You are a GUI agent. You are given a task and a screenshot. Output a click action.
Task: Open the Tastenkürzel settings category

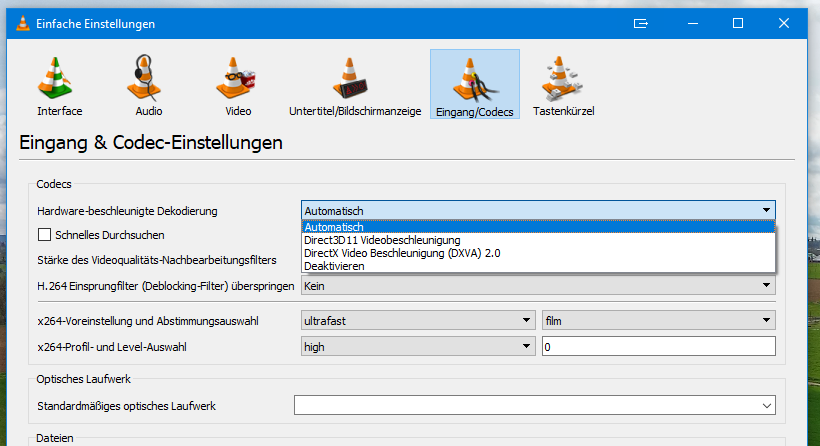[x=563, y=85]
